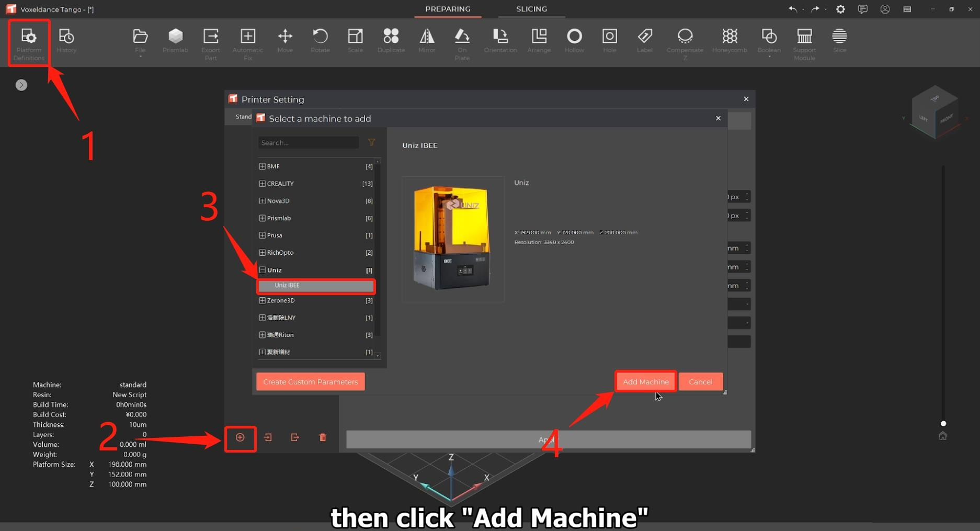Close the Select a machine dialog
Viewport: 980px width, 531px height.
pyautogui.click(x=718, y=118)
